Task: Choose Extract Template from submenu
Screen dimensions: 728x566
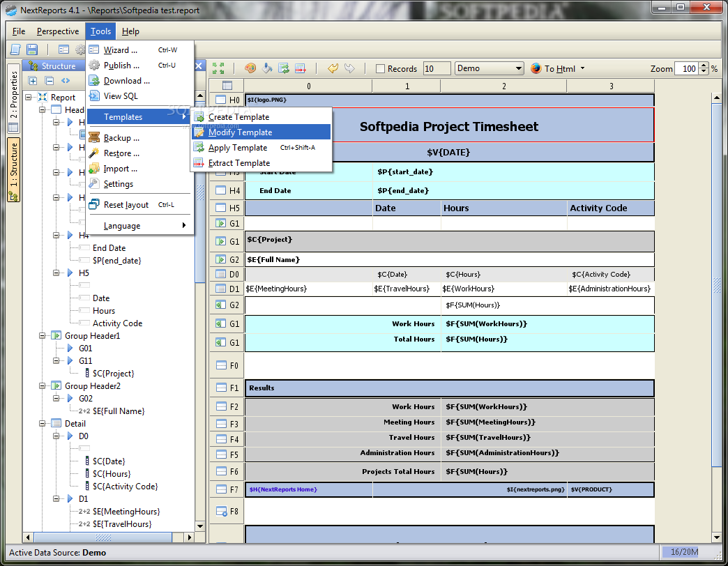Action: pyautogui.click(x=261, y=163)
